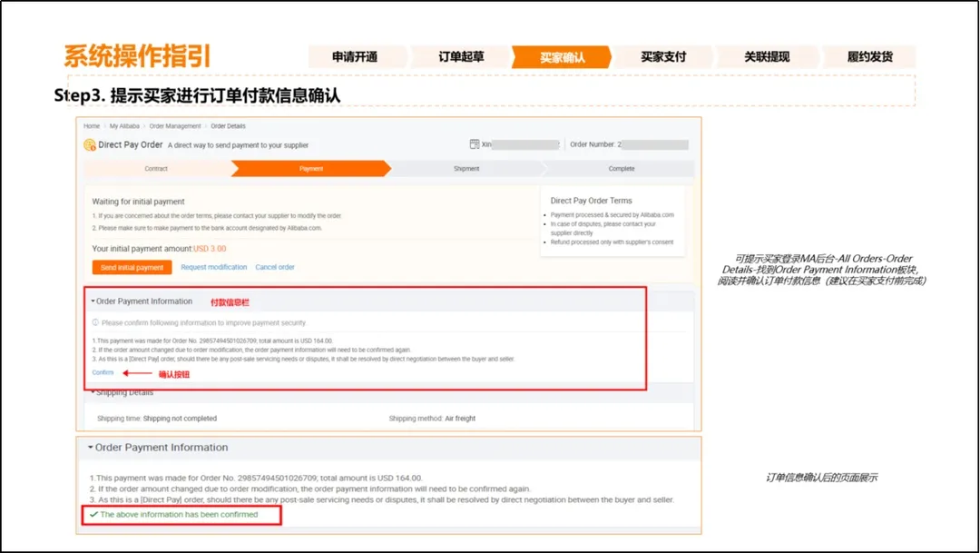
Task: Click the Complete step
Action: [620, 168]
